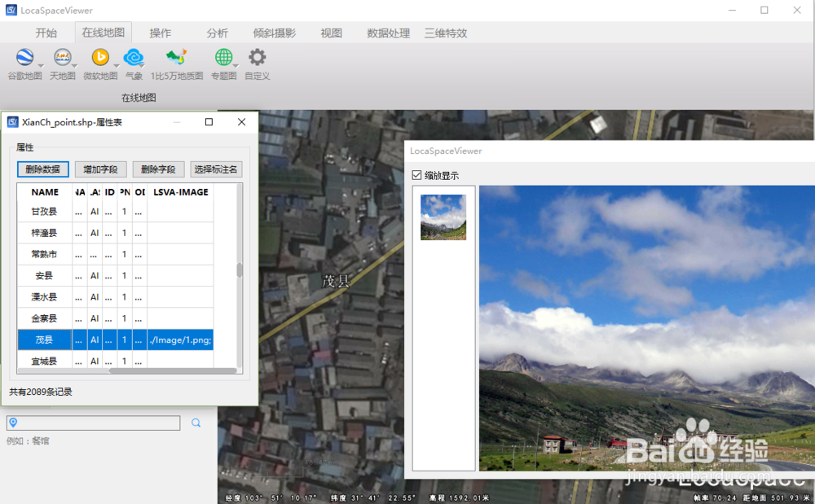815x504 pixels.
Task: Maximize the XianCh_point.shp attribute table window
Action: pos(209,122)
